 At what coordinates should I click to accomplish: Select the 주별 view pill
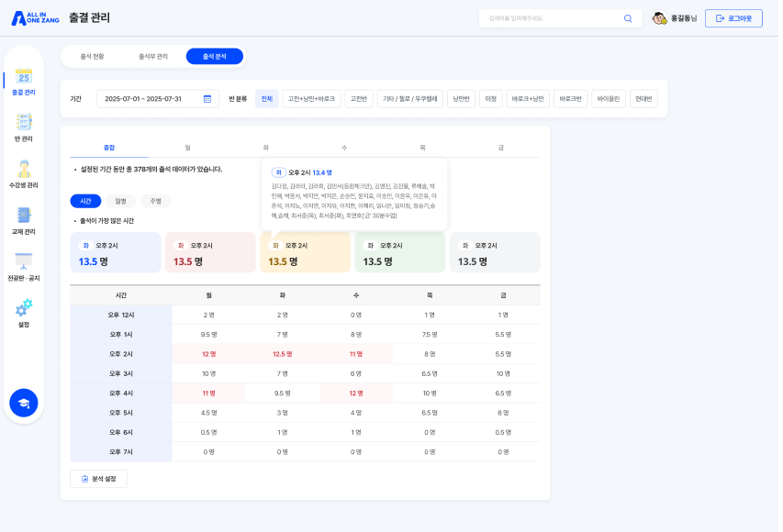click(x=156, y=201)
